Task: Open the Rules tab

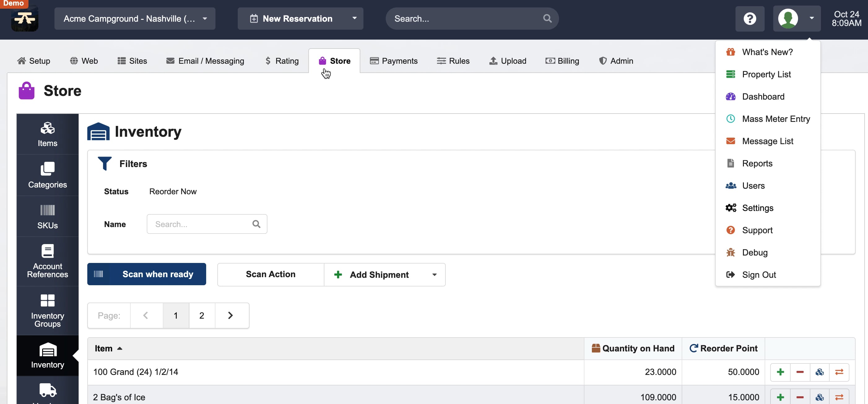Action: 453,61
